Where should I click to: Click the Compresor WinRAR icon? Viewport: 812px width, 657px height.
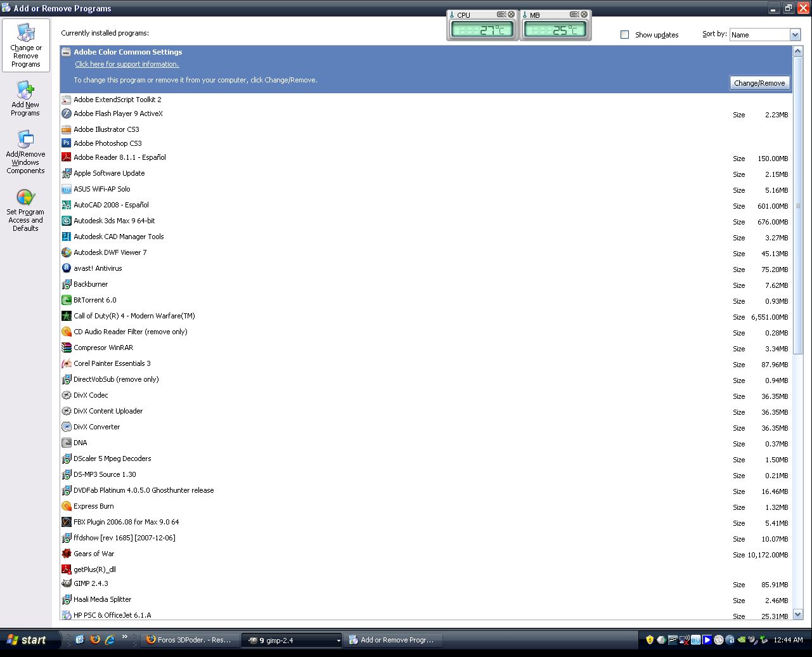pyautogui.click(x=67, y=348)
